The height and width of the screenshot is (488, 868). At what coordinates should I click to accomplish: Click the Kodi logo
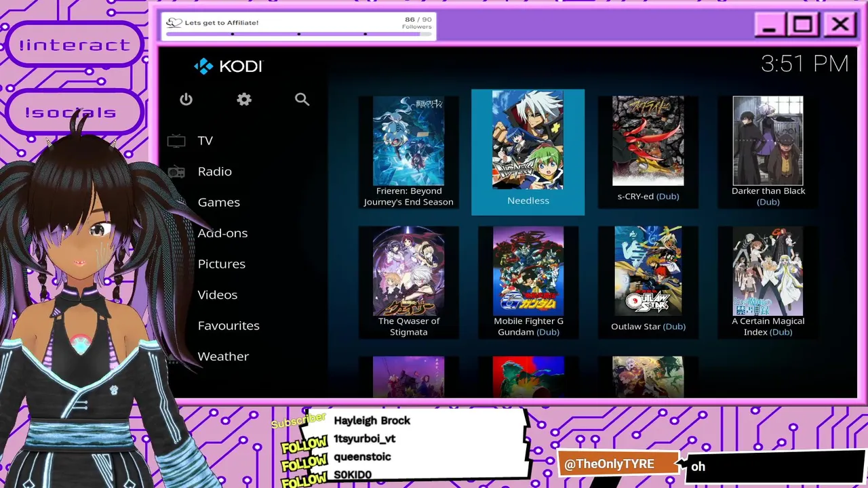(228, 66)
